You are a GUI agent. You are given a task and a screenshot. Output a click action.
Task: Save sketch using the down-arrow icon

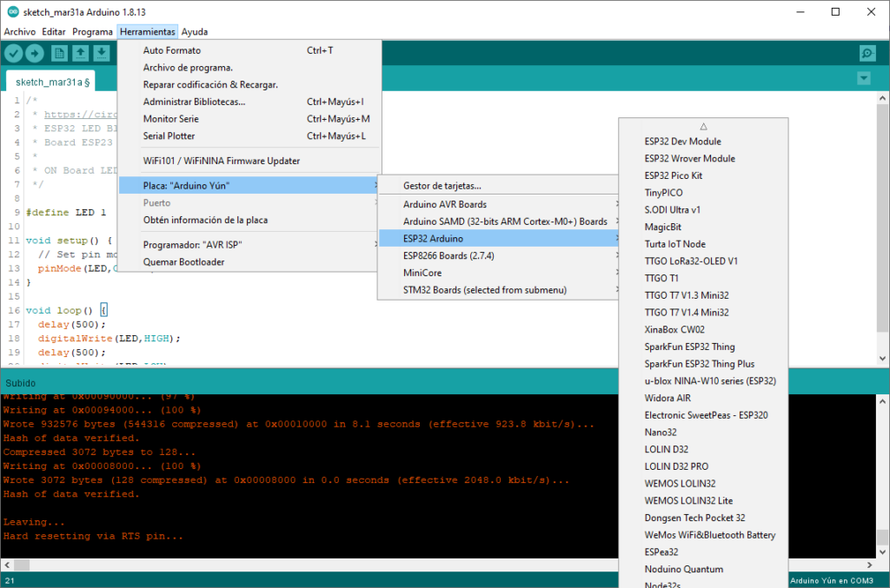[102, 53]
